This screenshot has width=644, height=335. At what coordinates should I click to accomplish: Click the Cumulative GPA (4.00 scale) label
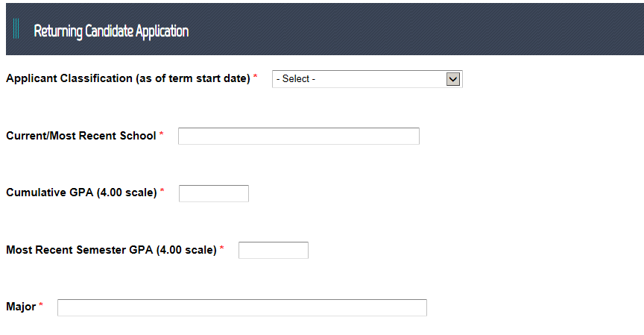point(80,192)
